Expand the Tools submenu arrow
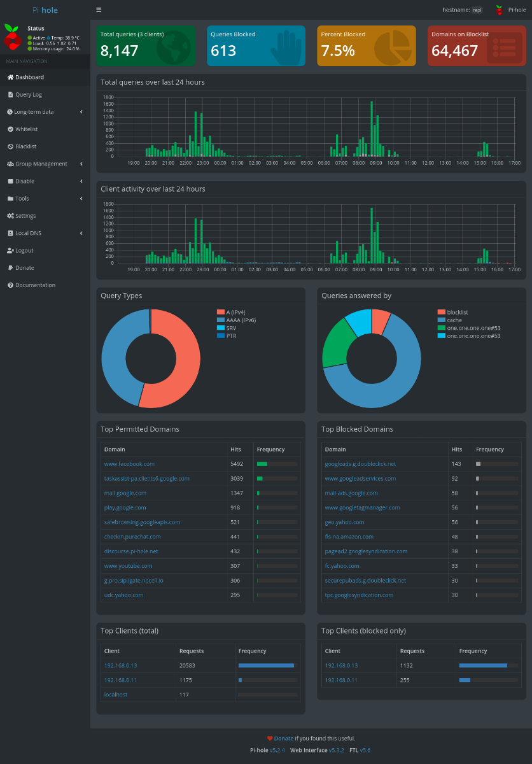This screenshot has height=764, width=532. tap(81, 199)
